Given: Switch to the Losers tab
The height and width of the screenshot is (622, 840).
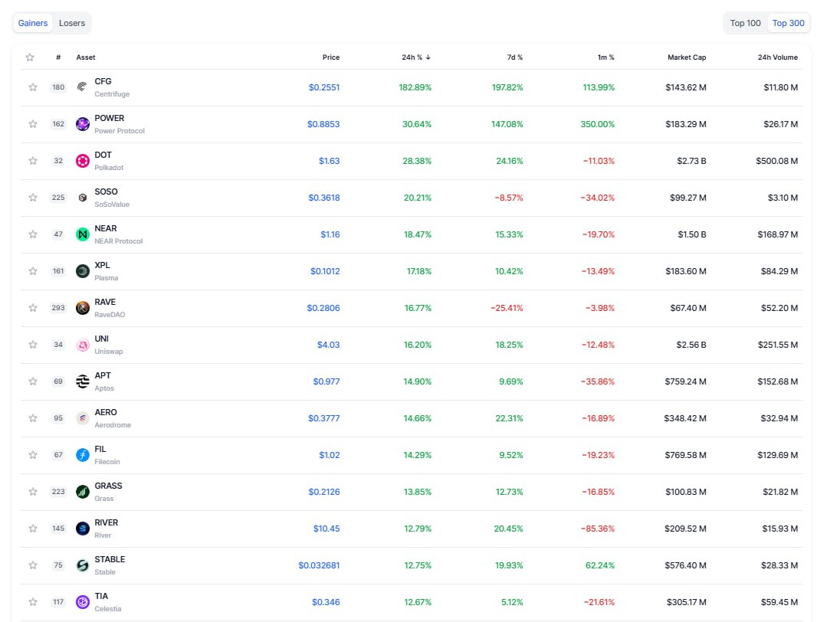Looking at the screenshot, I should (x=71, y=23).
